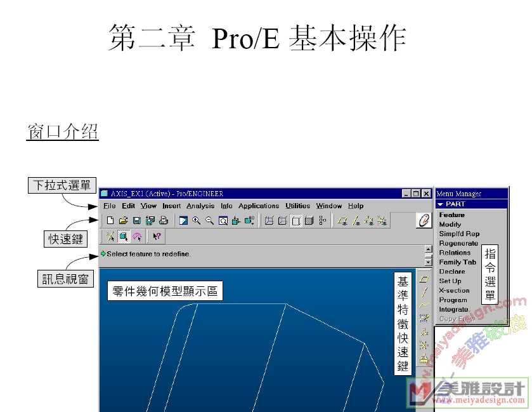532x412 pixels.
Task: Toggle coordinate systems display
Action: pos(382,221)
